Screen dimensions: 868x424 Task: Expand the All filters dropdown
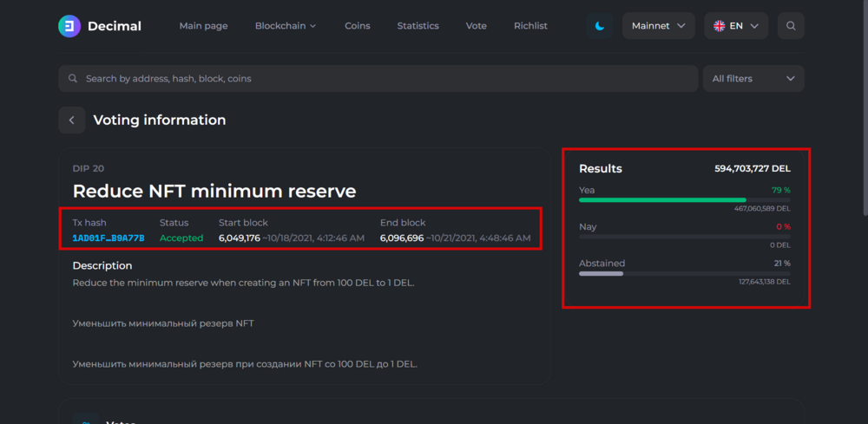[x=753, y=79]
